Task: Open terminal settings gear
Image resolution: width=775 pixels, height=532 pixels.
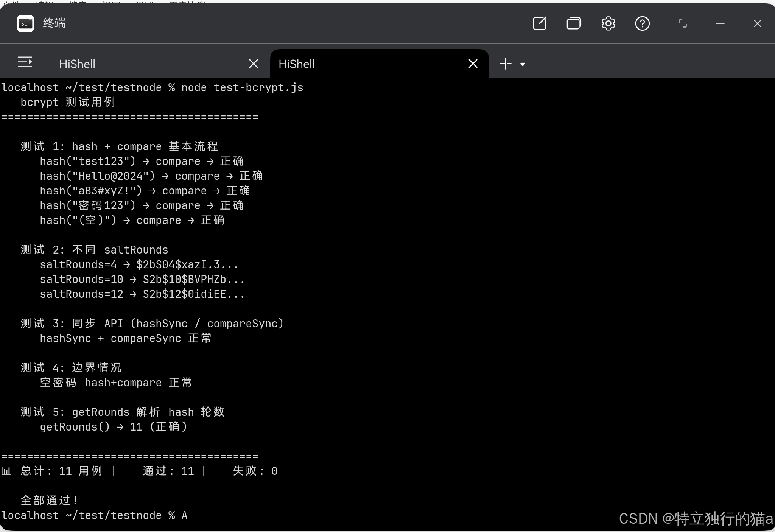Action: [x=608, y=23]
